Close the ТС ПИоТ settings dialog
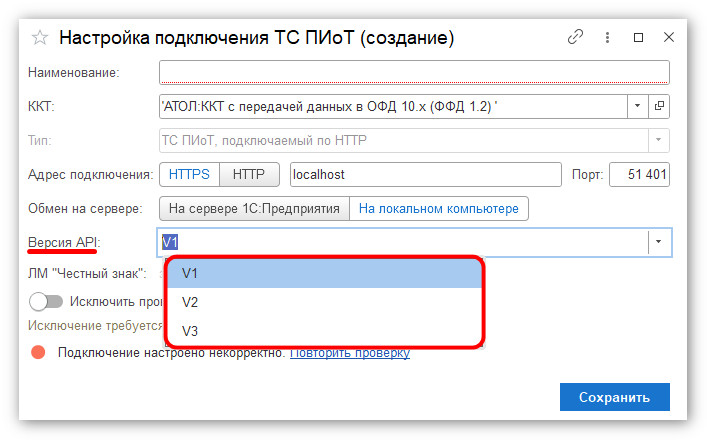The width and height of the screenshot is (707, 440). tap(669, 37)
